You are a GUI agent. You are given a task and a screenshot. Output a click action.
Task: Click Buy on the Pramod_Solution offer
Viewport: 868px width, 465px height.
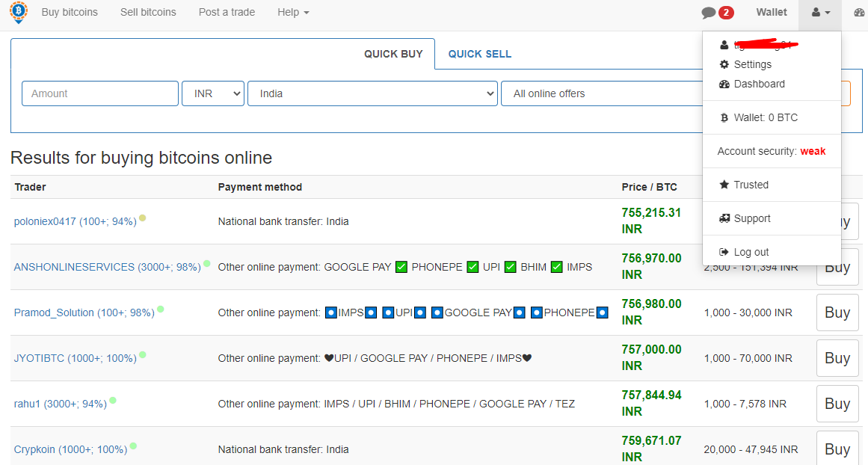pos(837,312)
